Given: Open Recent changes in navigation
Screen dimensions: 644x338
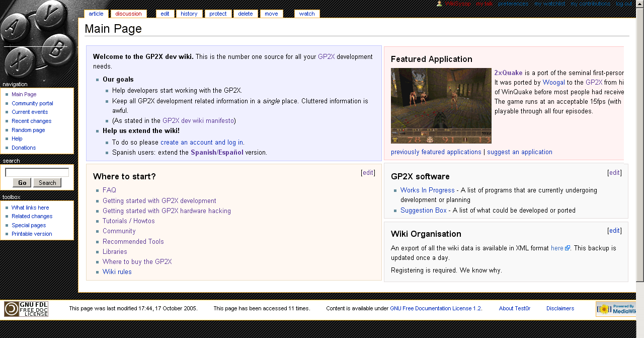Looking at the screenshot, I should (31, 121).
